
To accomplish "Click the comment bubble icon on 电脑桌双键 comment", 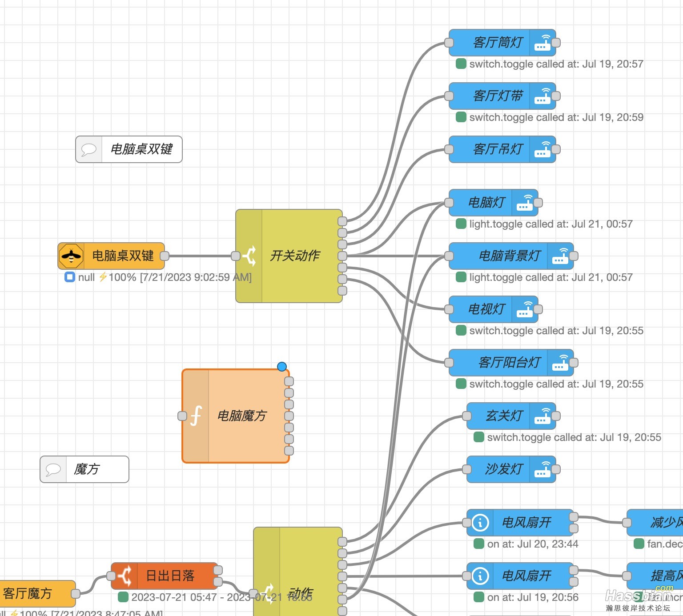I will click(x=89, y=149).
